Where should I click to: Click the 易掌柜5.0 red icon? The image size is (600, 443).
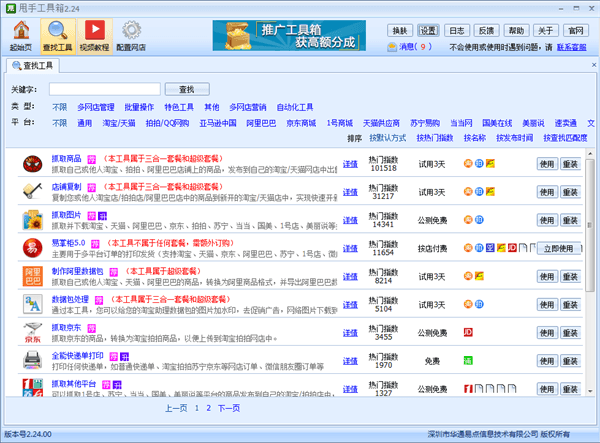32,248
